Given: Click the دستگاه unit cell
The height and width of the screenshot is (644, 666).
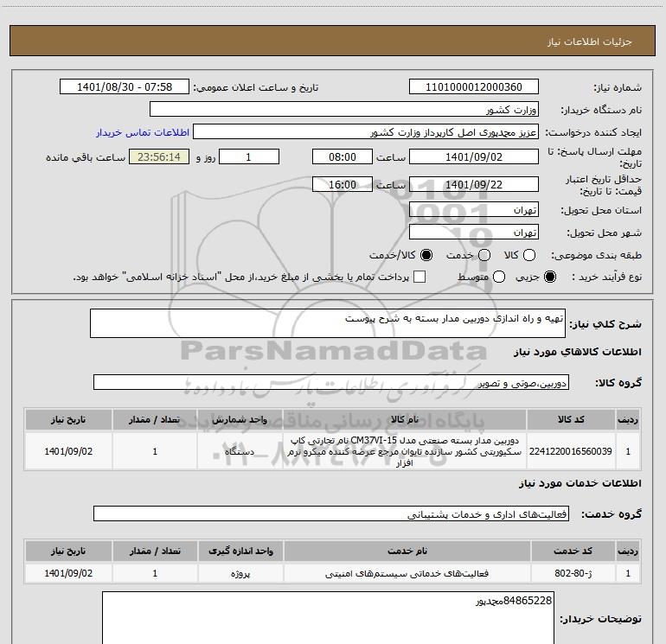Looking at the screenshot, I should click(x=240, y=451).
